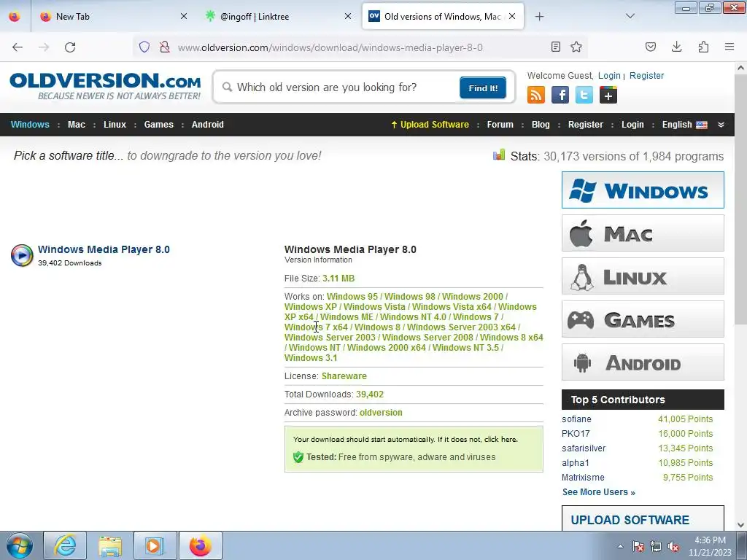The width and height of the screenshot is (747, 560).
Task: Open Windows Explorer from taskbar
Action: pyautogui.click(x=110, y=545)
